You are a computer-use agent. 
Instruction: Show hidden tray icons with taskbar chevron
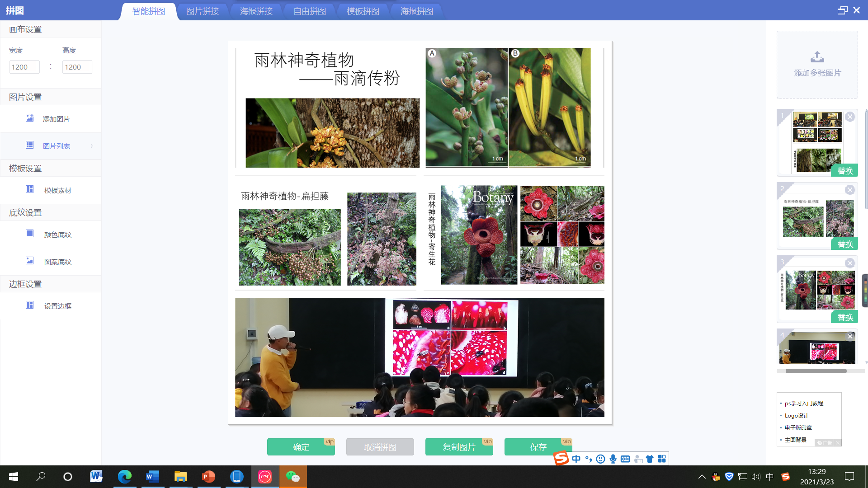point(702,477)
